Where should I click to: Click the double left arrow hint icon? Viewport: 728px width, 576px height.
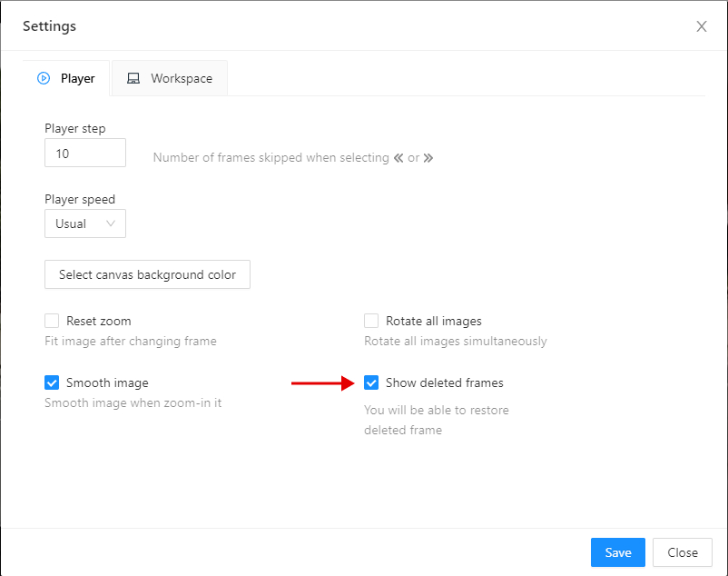pos(398,158)
